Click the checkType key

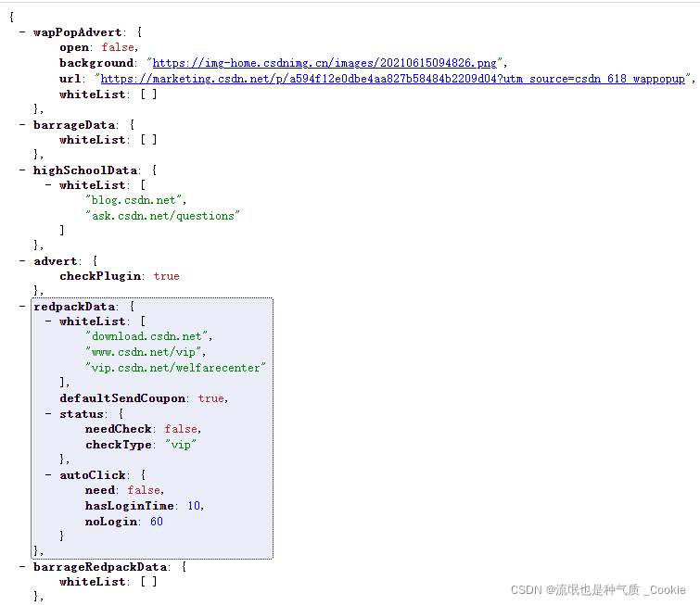(x=119, y=445)
